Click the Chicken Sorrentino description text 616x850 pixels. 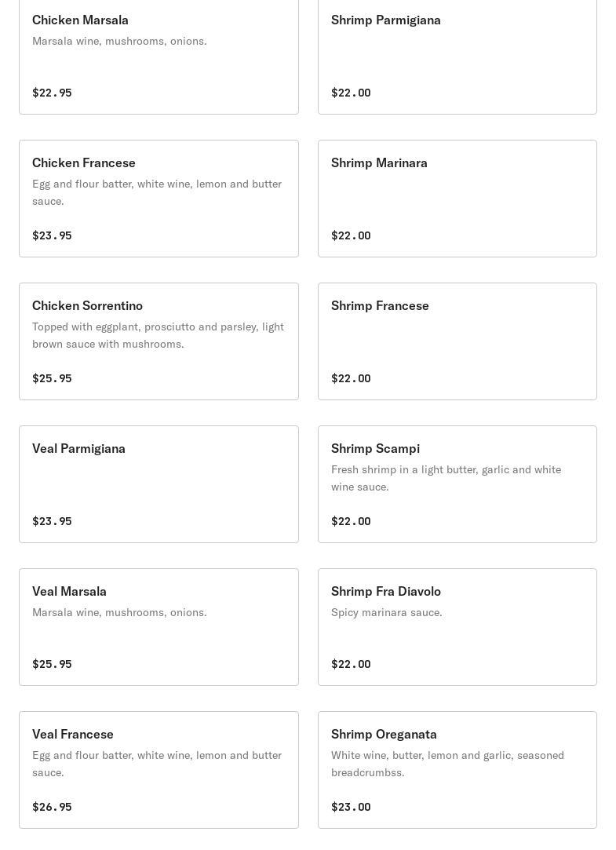[x=158, y=335]
